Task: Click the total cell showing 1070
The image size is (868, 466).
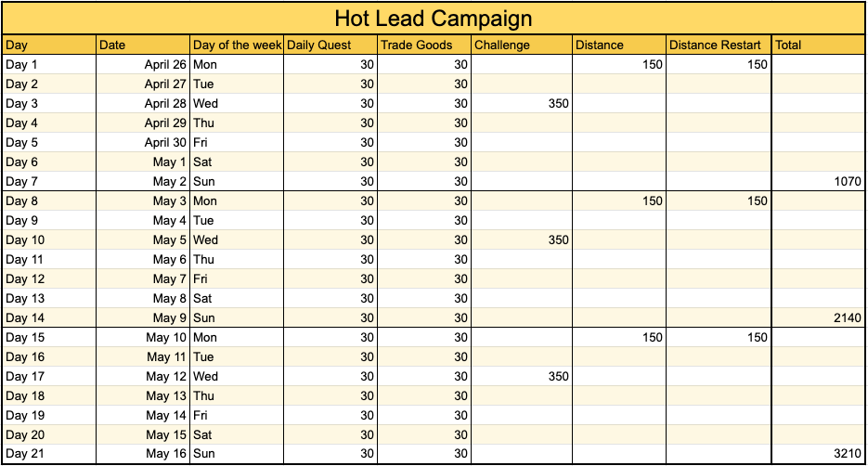Action: pyautogui.click(x=818, y=182)
